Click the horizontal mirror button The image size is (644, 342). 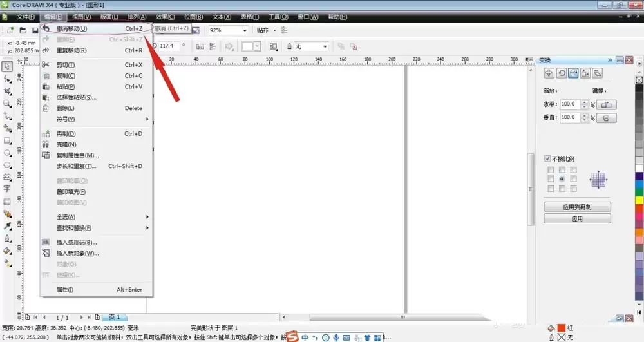(x=606, y=105)
